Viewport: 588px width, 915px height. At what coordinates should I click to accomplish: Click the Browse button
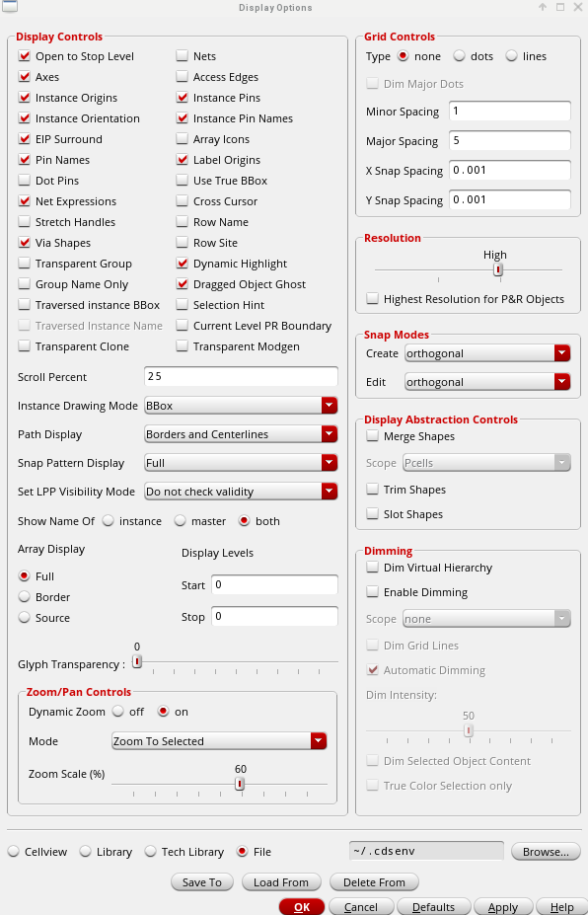tap(546, 852)
